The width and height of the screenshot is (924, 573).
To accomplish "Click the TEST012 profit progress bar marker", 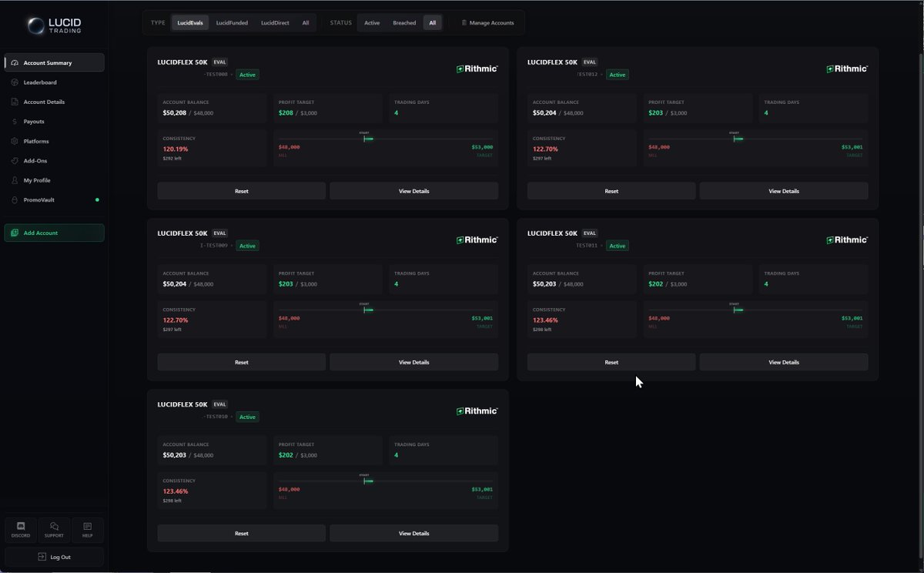I will 738,139.
